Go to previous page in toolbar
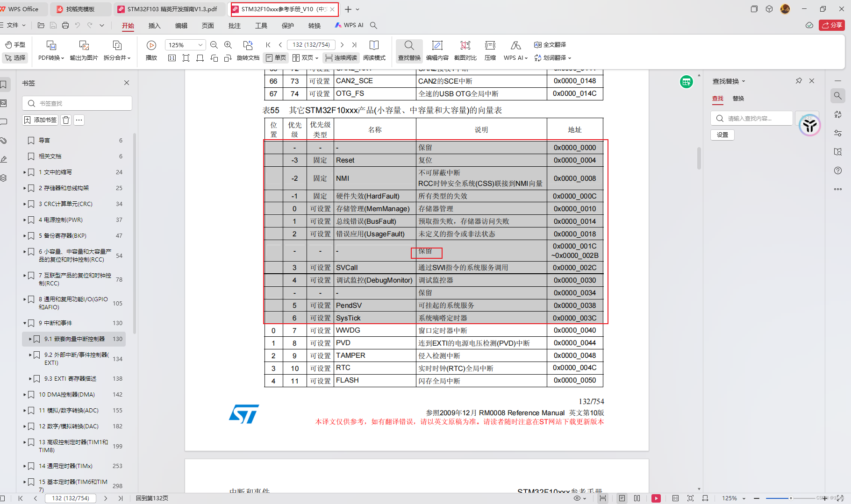Image resolution: width=851 pixels, height=504 pixels. [x=280, y=45]
